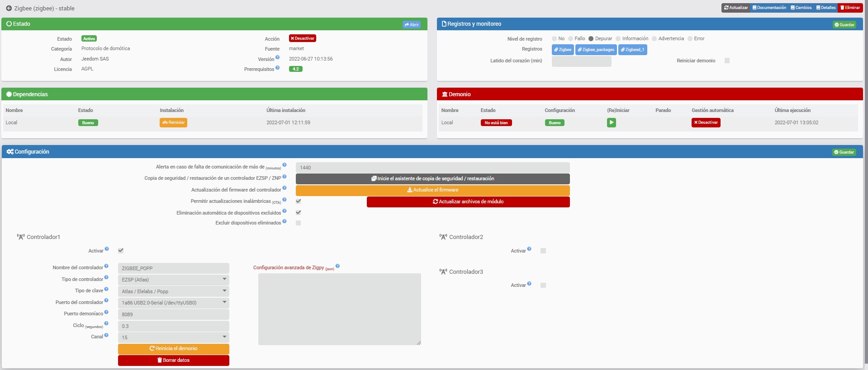Enable Activar for Controlador2
Image resolution: width=868 pixels, height=370 pixels.
click(543, 251)
